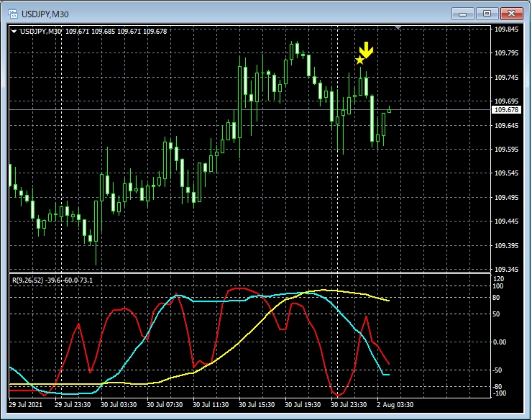Click the indicator scale value 80
This screenshot has width=532, height=420.
point(497,296)
